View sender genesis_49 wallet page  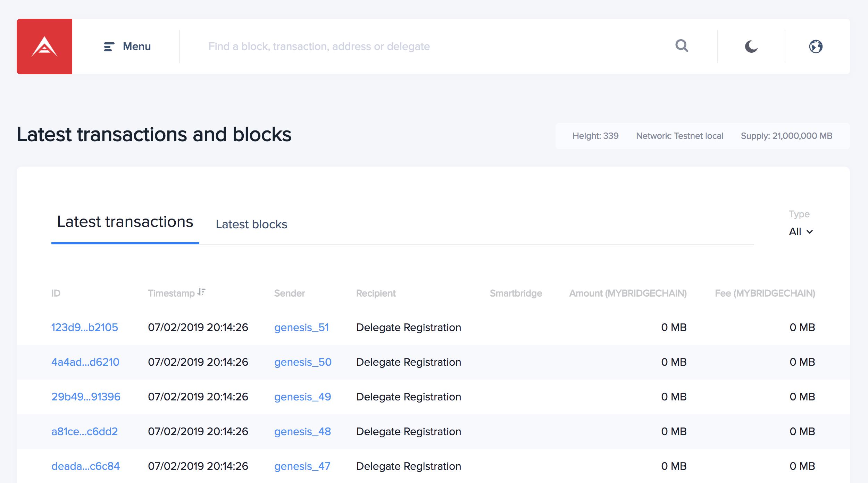pyautogui.click(x=303, y=397)
